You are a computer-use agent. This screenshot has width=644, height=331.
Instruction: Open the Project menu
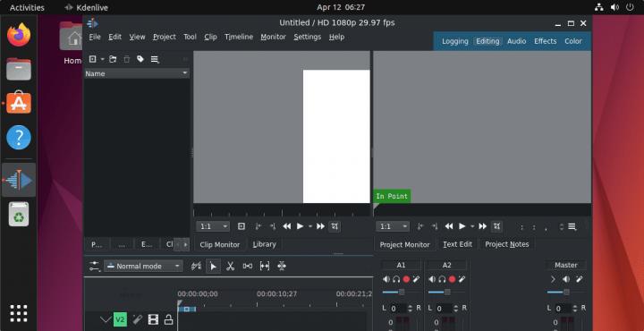pos(165,37)
